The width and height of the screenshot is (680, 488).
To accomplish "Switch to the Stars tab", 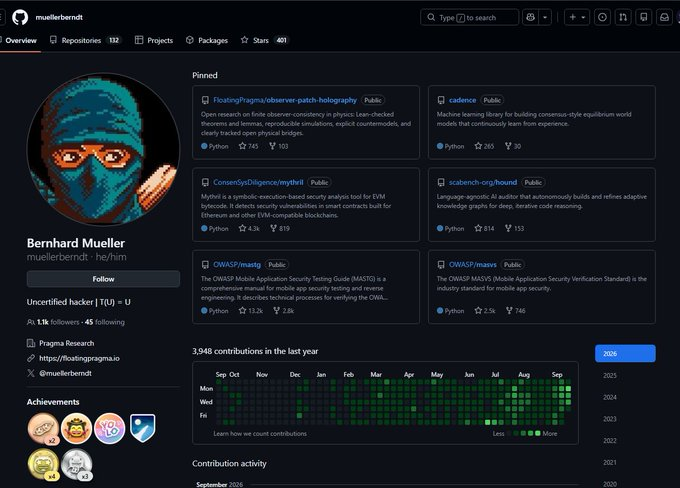I will click(265, 40).
